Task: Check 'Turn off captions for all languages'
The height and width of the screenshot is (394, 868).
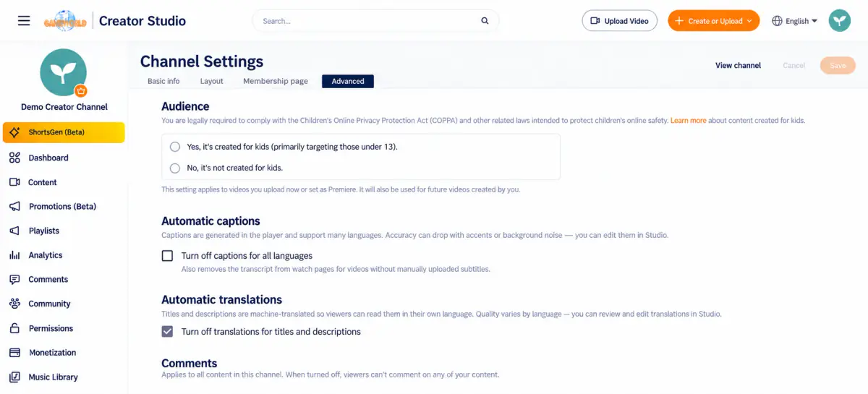Action: [168, 256]
